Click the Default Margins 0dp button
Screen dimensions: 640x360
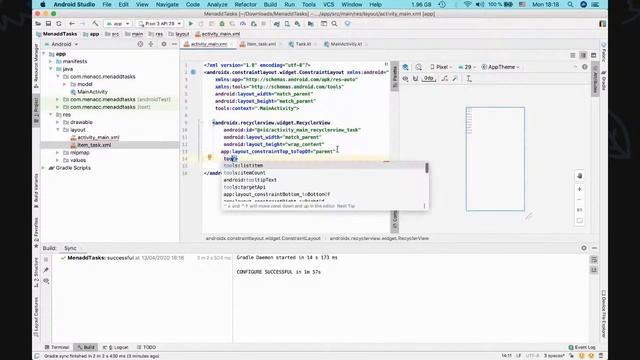point(429,78)
